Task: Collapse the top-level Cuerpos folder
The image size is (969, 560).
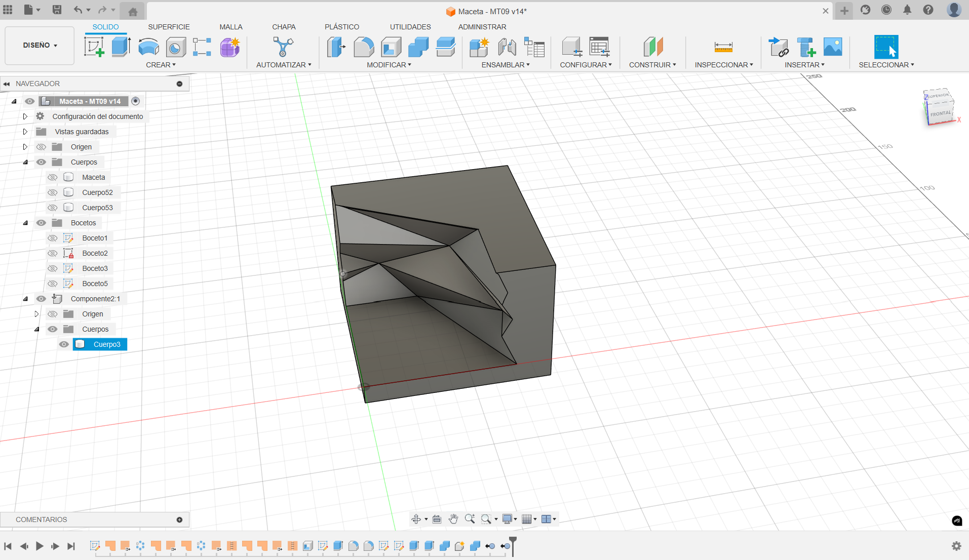Action: coord(25,162)
